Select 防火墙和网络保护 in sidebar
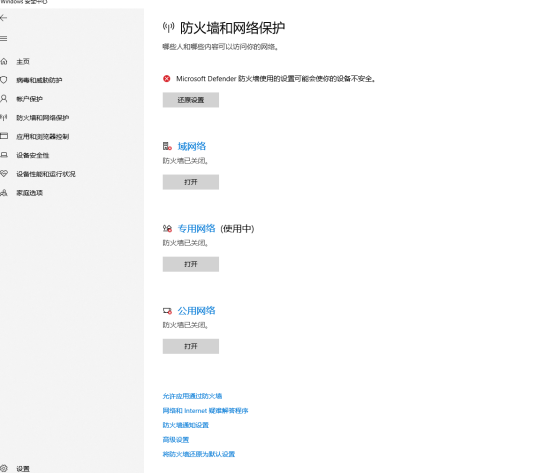 click(43, 118)
